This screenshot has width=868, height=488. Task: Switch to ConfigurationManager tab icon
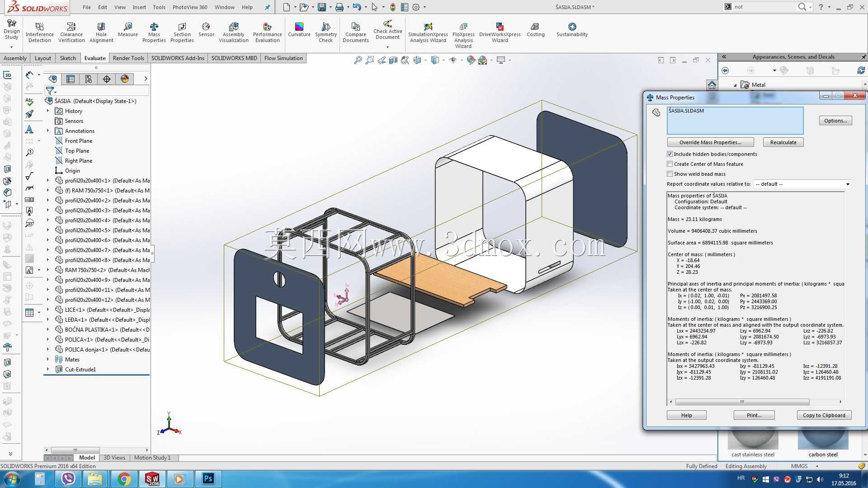point(89,79)
